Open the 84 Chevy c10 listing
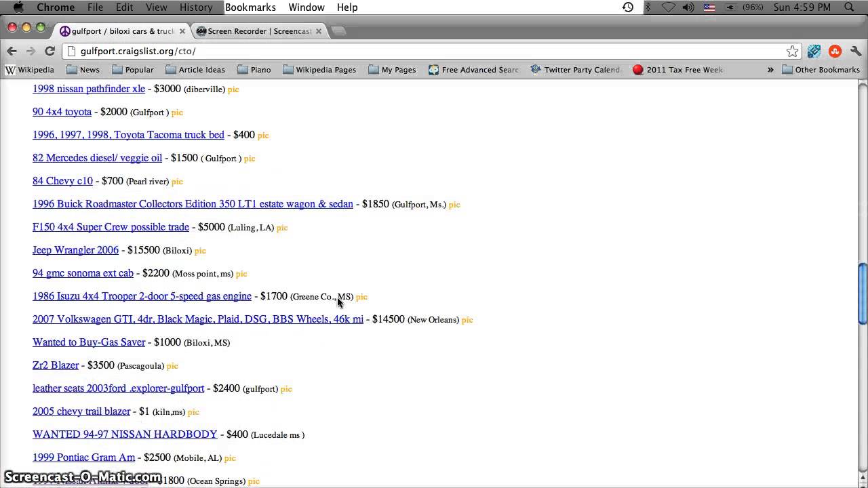The height and width of the screenshot is (488, 868). pos(62,181)
